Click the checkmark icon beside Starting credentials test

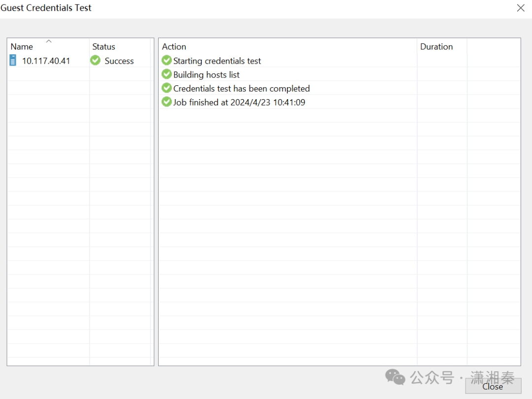point(166,60)
